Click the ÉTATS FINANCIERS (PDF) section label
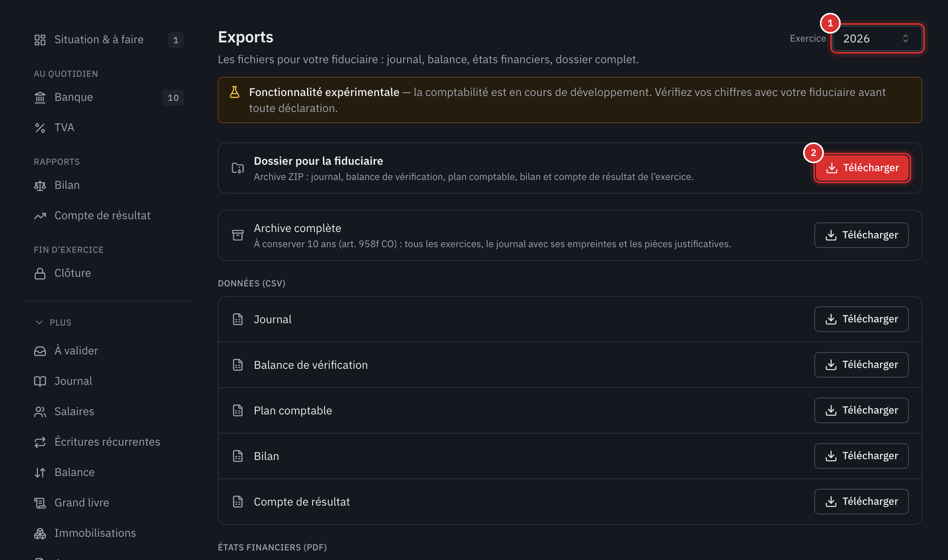 272,547
